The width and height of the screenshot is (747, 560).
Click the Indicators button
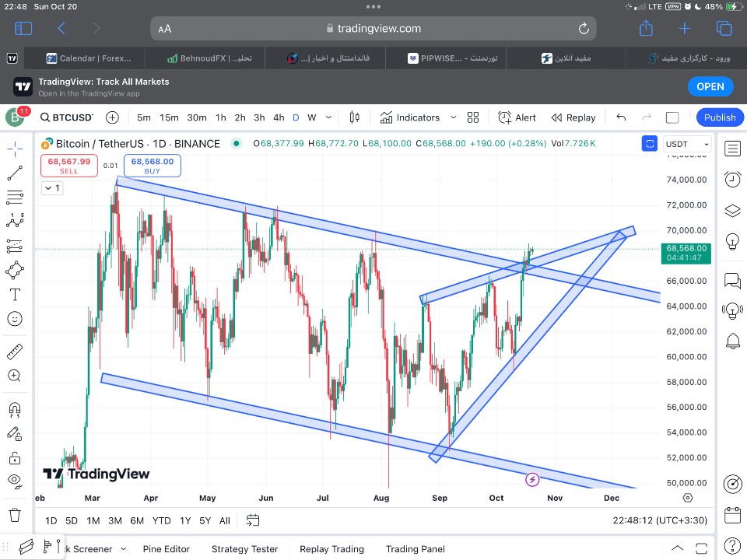click(x=410, y=117)
